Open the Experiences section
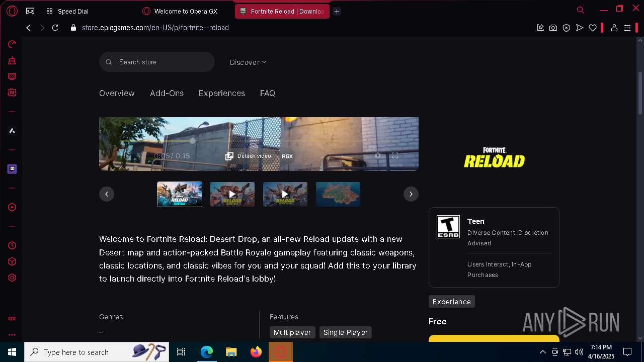This screenshot has height=362, width=644. pyautogui.click(x=222, y=93)
